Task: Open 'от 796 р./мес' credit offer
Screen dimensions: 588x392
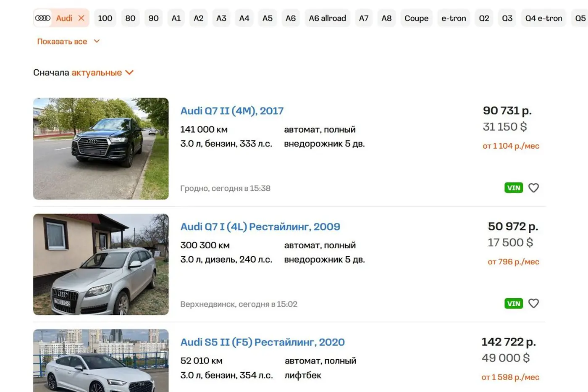Action: (513, 262)
